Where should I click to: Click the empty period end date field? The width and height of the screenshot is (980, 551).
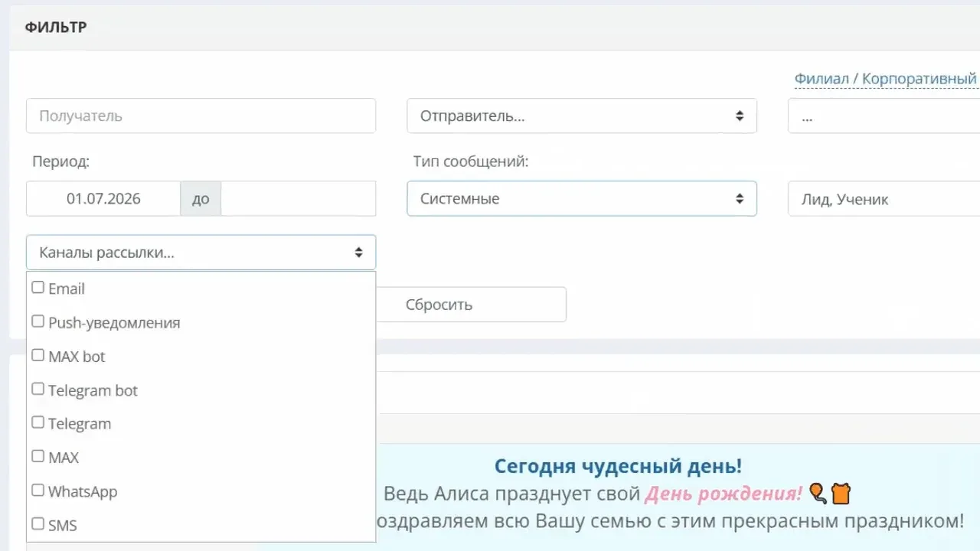pyautogui.click(x=298, y=199)
